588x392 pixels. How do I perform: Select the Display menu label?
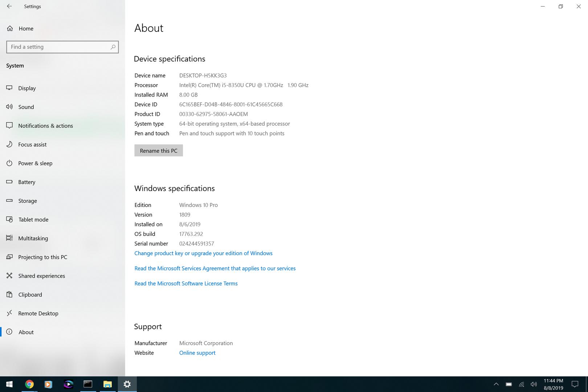tap(27, 88)
